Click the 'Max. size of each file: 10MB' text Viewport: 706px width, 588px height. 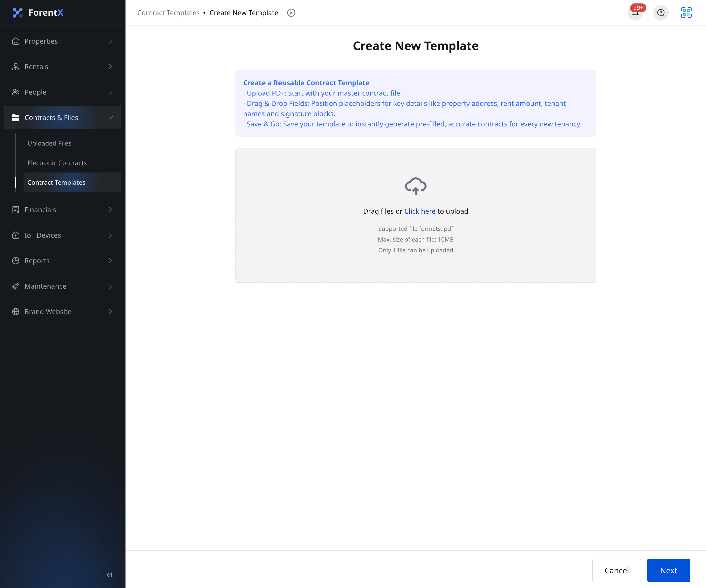click(416, 239)
